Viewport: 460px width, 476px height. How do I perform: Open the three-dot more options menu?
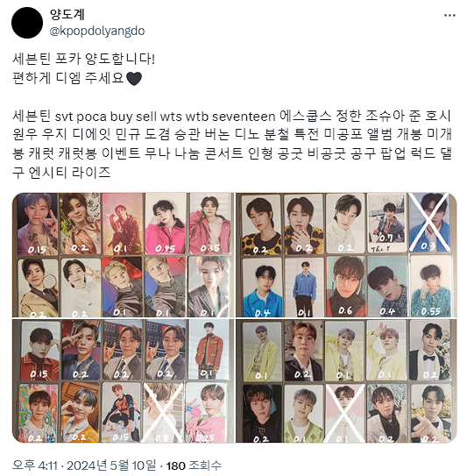[449, 15]
